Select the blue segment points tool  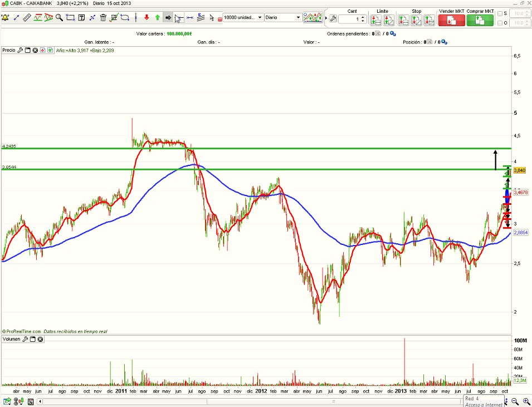pyautogui.click(x=92, y=18)
